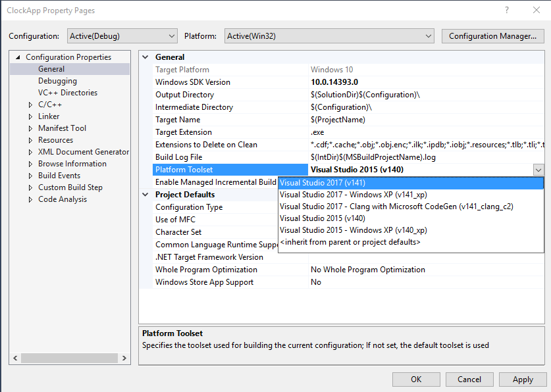This screenshot has width=551, height=392.
Task: Open the C/C++ properties page
Action: 50,105
